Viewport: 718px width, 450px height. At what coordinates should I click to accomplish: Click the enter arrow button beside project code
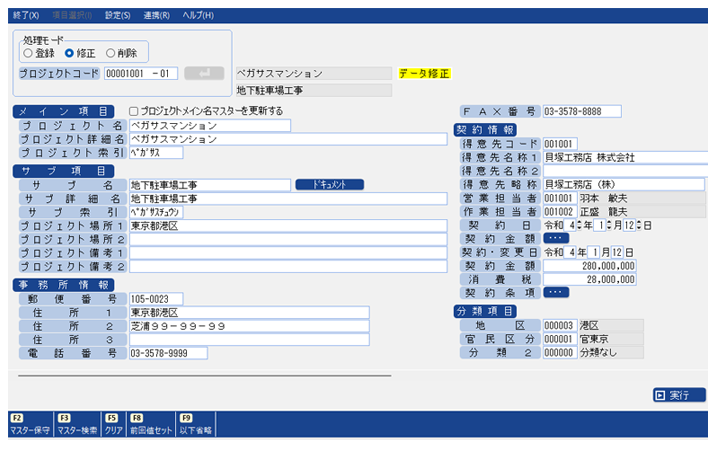pos(205,73)
